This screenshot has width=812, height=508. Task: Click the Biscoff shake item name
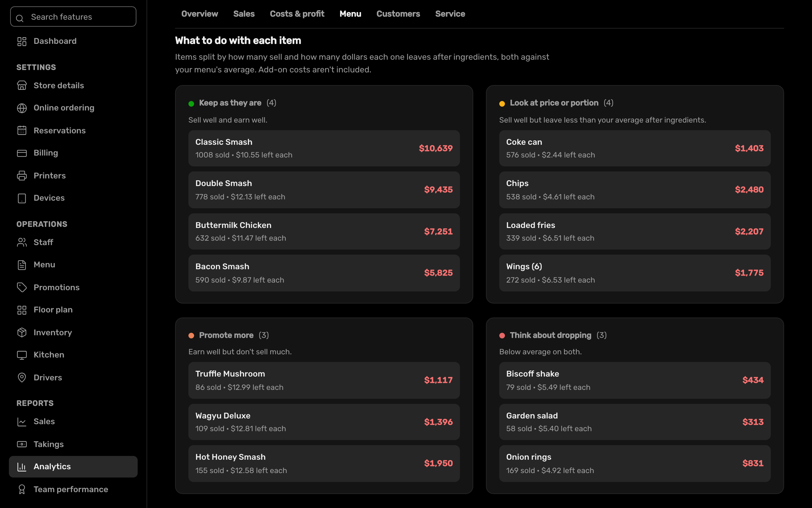coord(533,374)
